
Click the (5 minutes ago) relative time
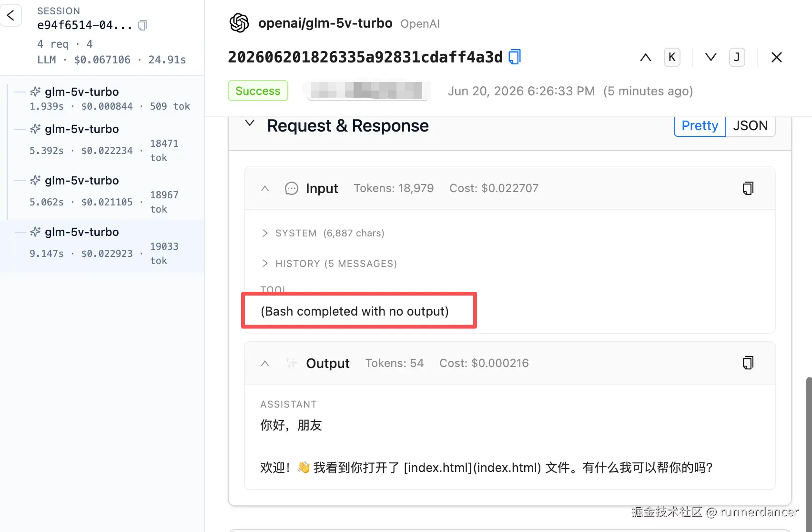[648, 91]
